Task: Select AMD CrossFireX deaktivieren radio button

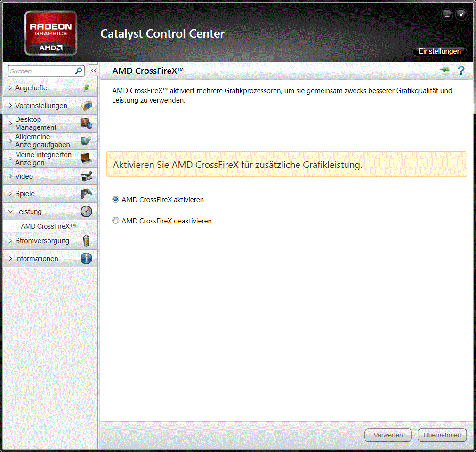Action: tap(116, 221)
